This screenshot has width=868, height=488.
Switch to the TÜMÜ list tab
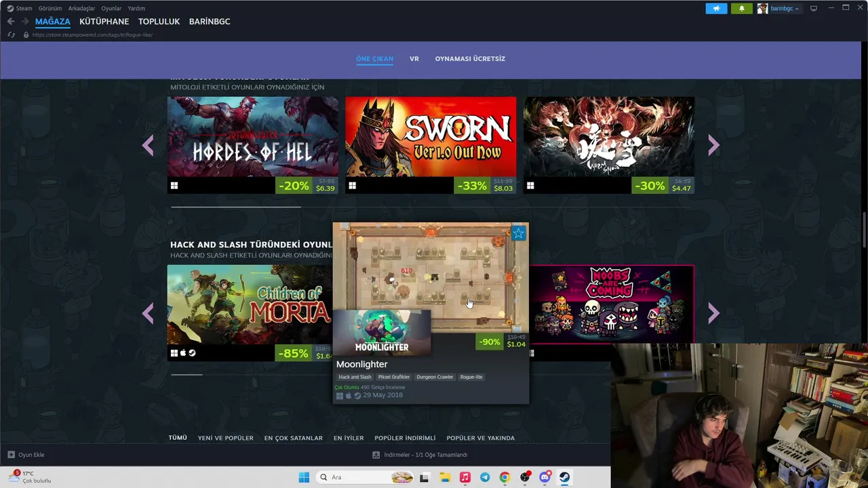(x=178, y=438)
